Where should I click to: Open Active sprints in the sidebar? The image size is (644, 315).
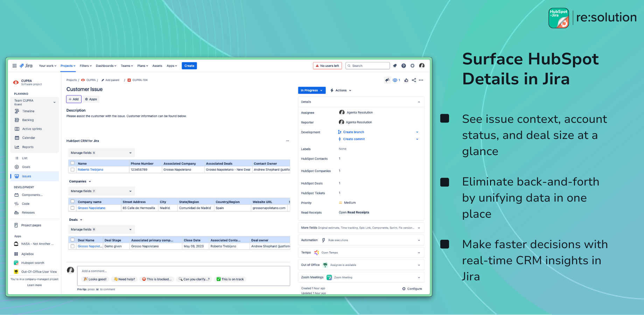[32, 129]
